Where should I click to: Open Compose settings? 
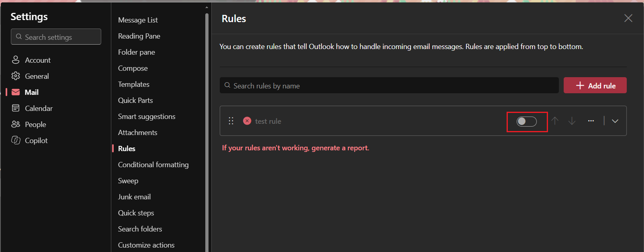(133, 68)
